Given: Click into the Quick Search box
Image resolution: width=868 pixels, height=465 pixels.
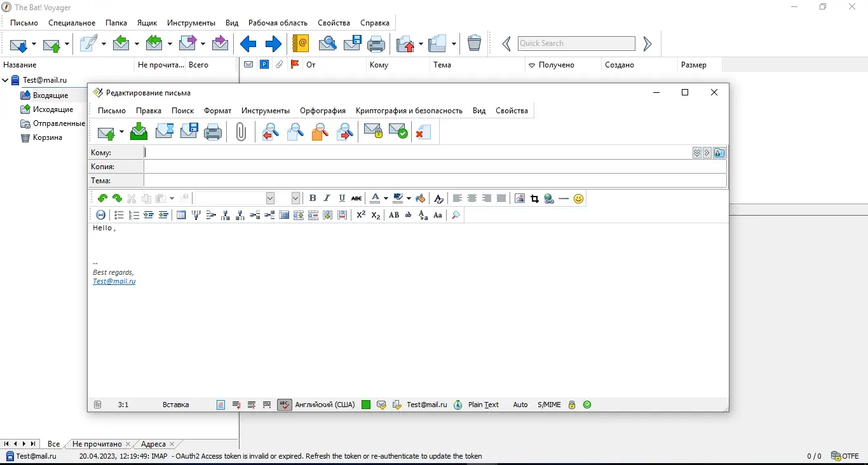Looking at the screenshot, I should 576,43.
